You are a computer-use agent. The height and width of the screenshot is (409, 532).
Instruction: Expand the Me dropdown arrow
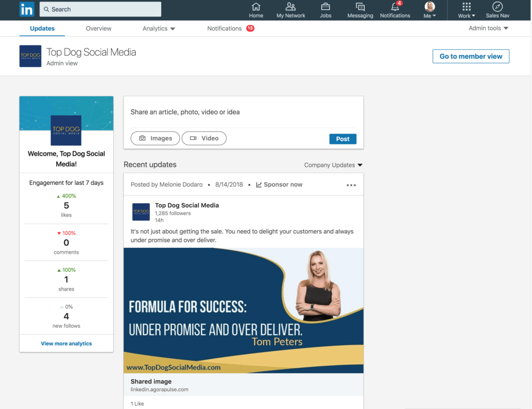[x=434, y=16]
